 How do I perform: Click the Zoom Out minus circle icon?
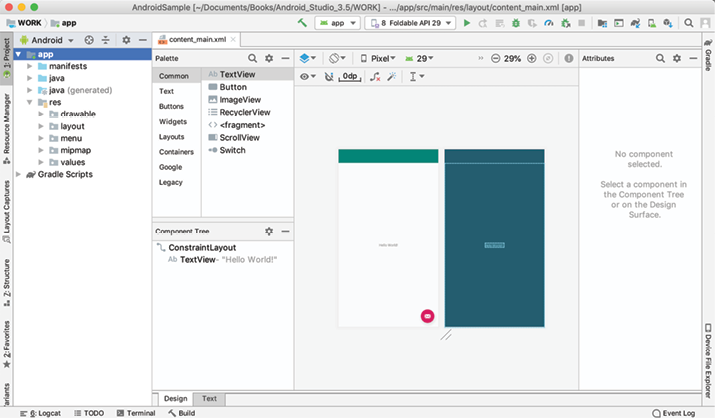click(495, 58)
